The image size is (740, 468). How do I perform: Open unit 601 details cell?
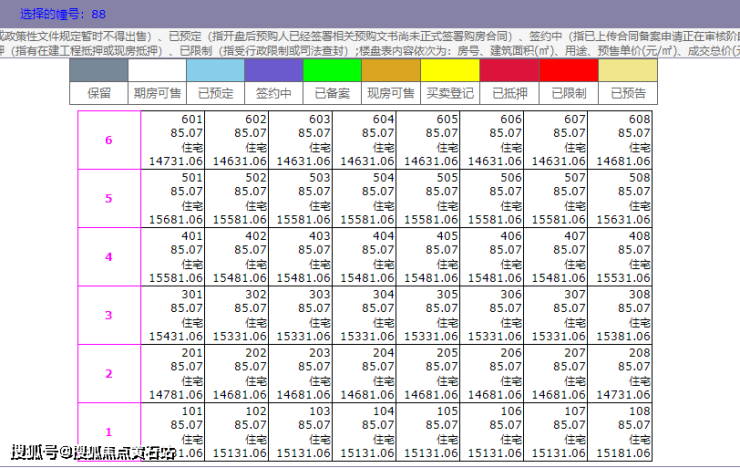(174, 140)
